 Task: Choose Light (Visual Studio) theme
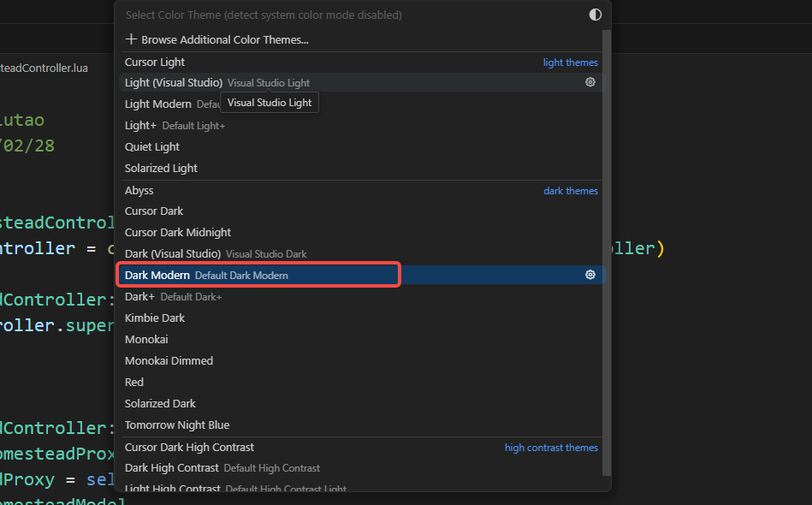click(x=361, y=82)
